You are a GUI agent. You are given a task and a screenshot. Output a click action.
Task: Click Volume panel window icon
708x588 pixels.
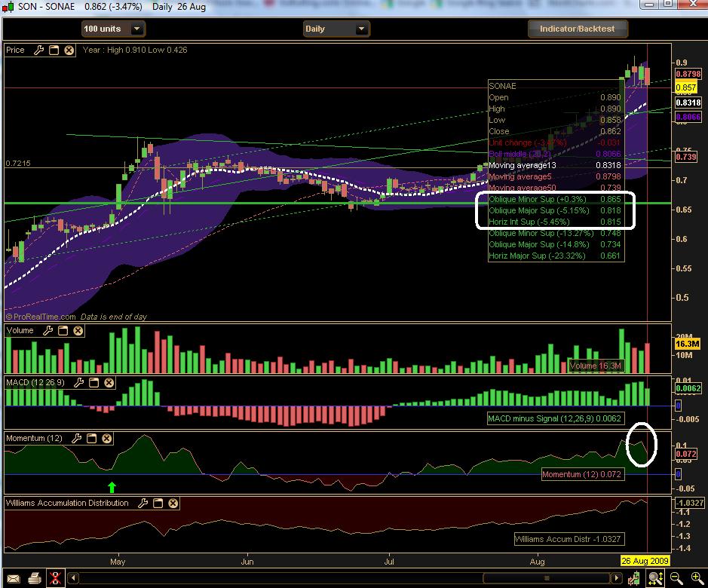(63, 331)
